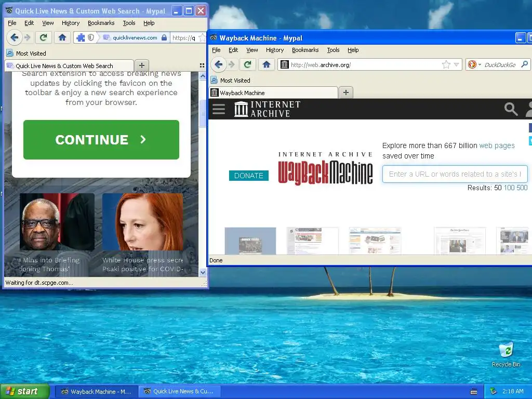This screenshot has height=399, width=532.
Task: Open Bookmarks menu in Wayback Machine window
Action: tap(305, 50)
